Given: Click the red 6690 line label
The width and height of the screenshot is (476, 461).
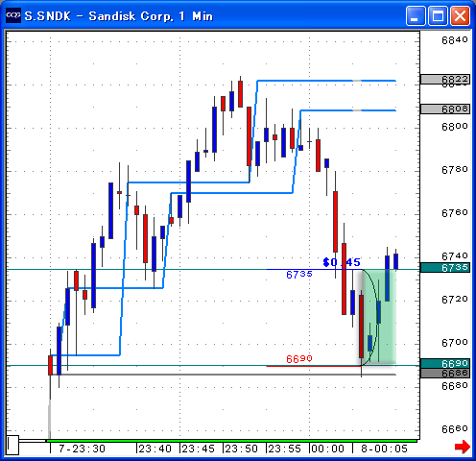Looking at the screenshot, I should pyautogui.click(x=299, y=359).
